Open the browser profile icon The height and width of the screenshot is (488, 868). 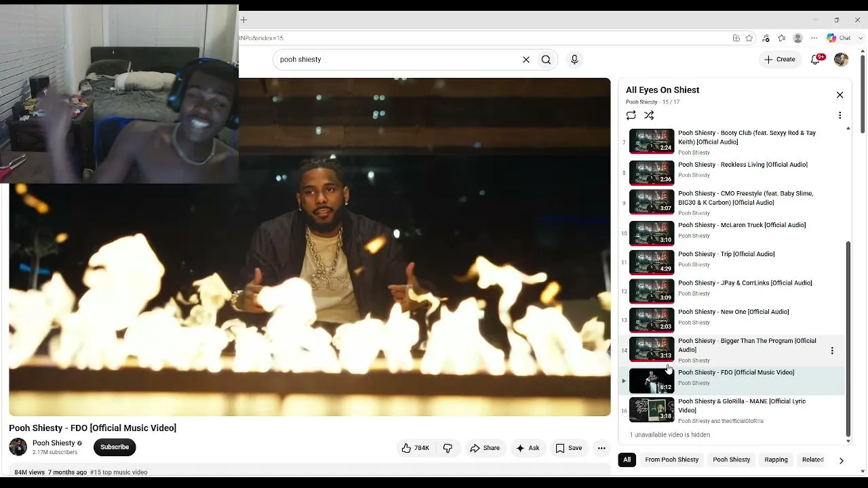[x=798, y=39]
